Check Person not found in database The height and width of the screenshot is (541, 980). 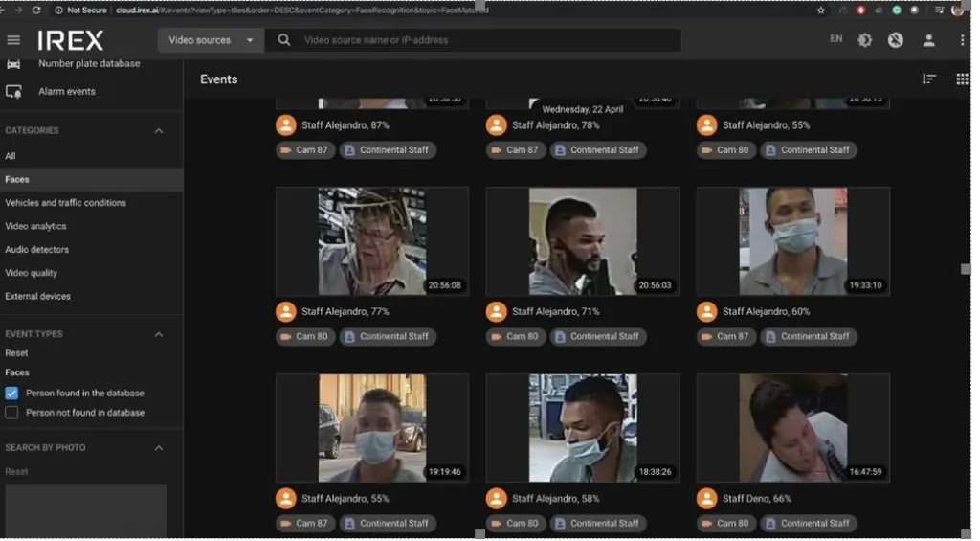click(x=11, y=414)
